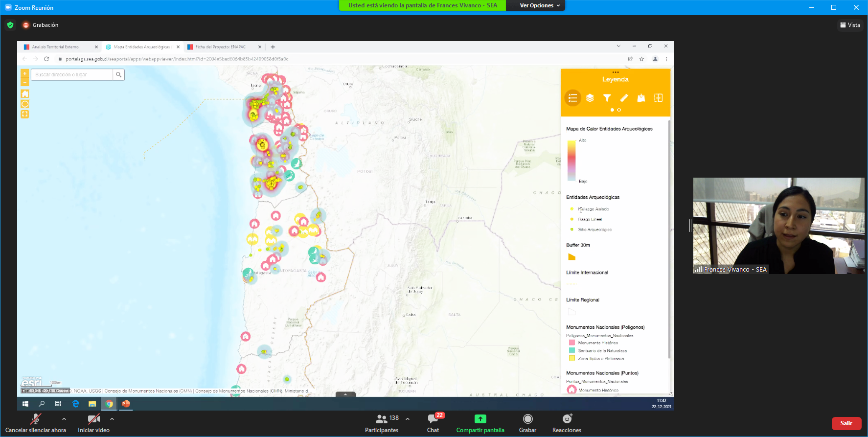This screenshot has width=868, height=437.
Task: Switch to second widget page dot
Action: (619, 110)
